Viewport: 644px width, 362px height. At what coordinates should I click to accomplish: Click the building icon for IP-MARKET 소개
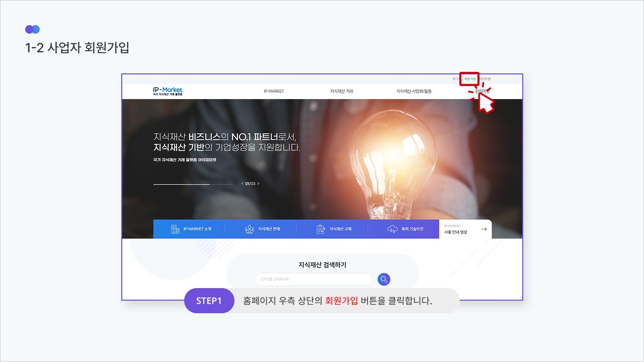click(x=175, y=229)
